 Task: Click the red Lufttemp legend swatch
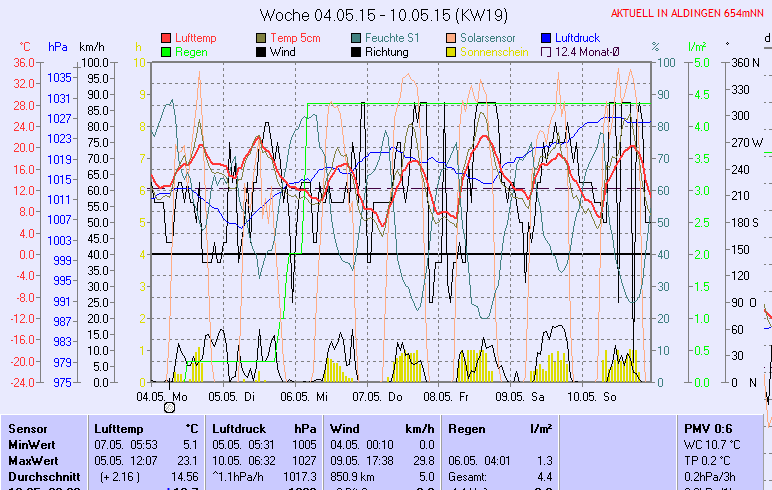point(166,37)
